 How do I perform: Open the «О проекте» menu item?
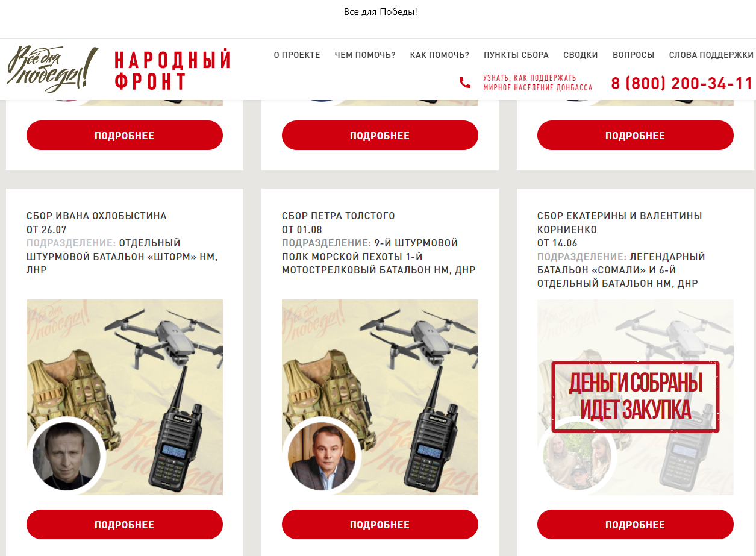click(x=297, y=55)
